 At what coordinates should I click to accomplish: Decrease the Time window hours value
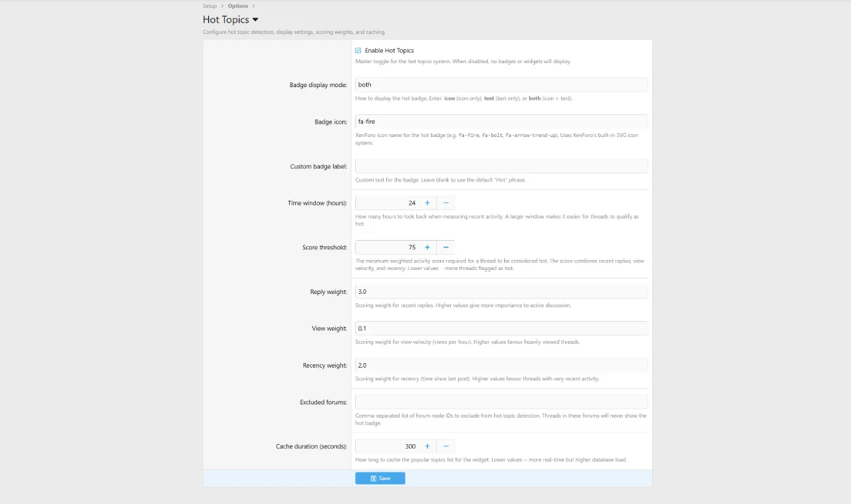tap(445, 203)
